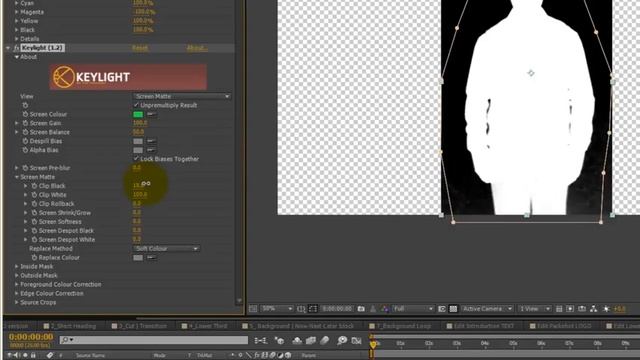Toggle the Lock Biases Together checkbox
The image size is (640, 360).
coord(136,159)
